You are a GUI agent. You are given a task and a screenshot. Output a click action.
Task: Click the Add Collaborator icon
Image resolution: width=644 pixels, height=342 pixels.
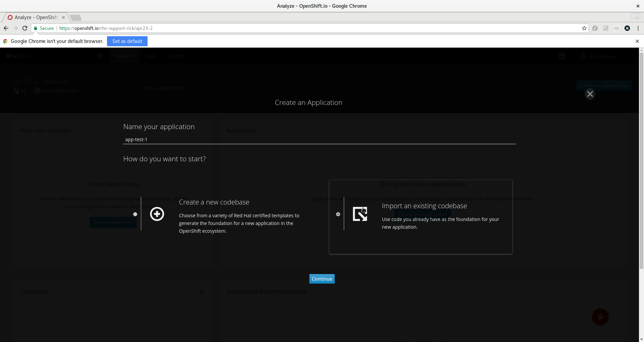(37, 91)
